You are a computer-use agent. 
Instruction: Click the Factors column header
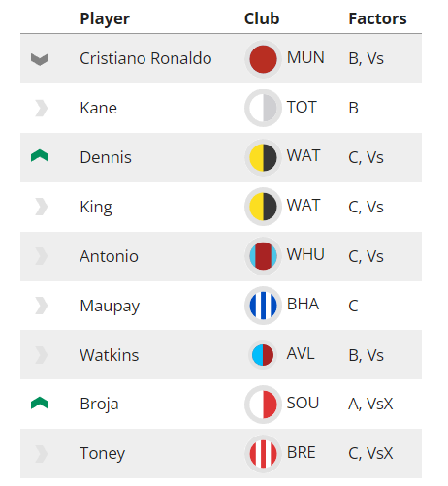(377, 18)
